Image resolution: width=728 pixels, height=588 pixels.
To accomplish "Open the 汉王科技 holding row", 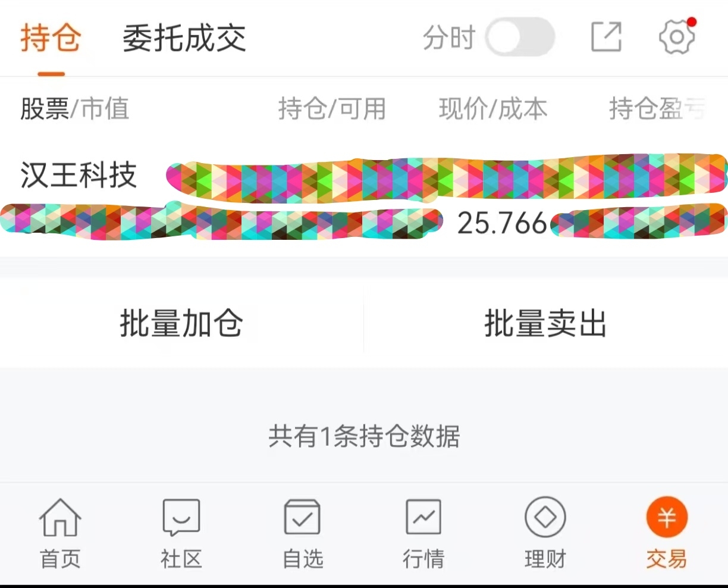I will point(364,198).
